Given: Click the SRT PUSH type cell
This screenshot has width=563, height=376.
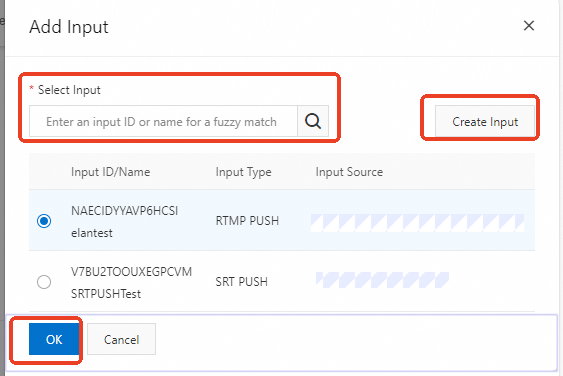Looking at the screenshot, I should tap(241, 282).
